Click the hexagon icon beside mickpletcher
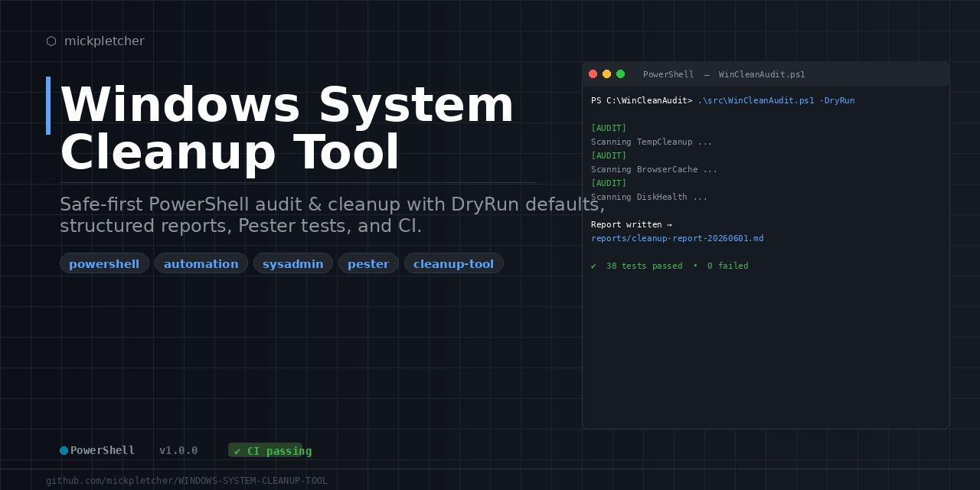The image size is (980, 490). (x=51, y=41)
